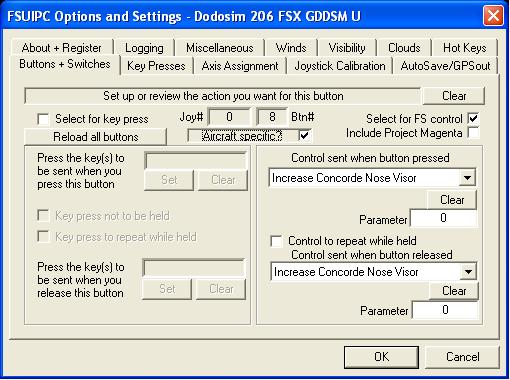Screen dimensions: 510x380
Task: Click the pressed control Parameter field
Action: [444, 218]
